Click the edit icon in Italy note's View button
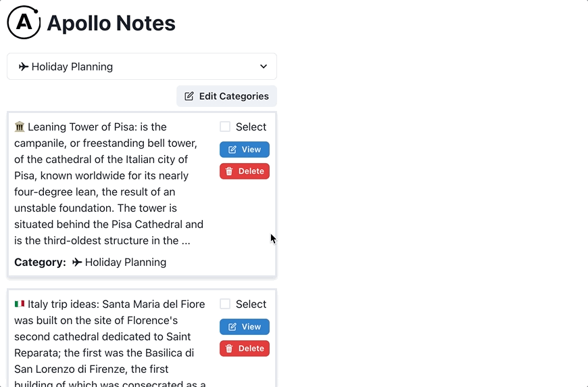The height and width of the screenshot is (387, 588). pos(232,327)
